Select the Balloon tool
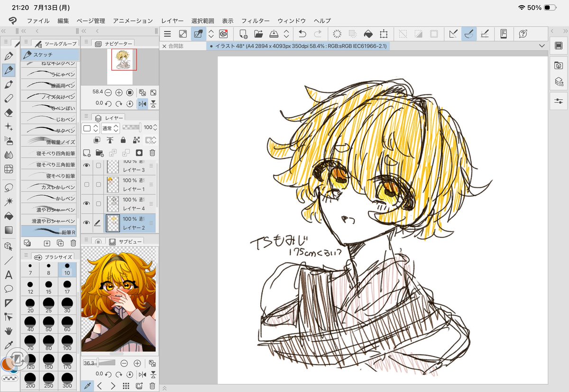569x392 pixels. click(8, 289)
